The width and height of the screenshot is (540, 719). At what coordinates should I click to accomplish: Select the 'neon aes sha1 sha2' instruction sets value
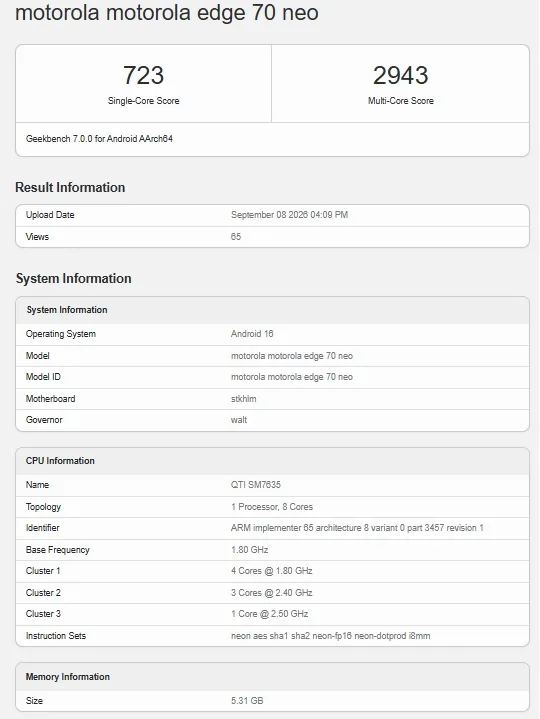point(331,636)
